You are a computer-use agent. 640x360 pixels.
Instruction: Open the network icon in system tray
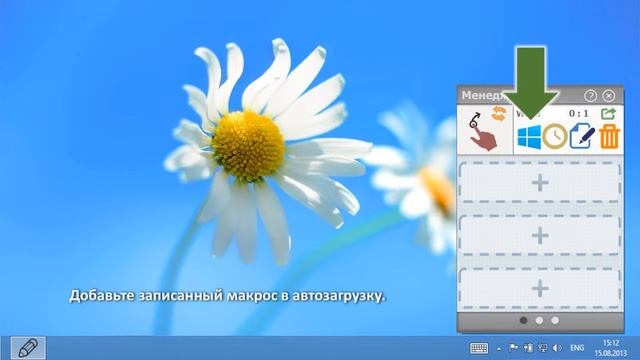coord(543,348)
